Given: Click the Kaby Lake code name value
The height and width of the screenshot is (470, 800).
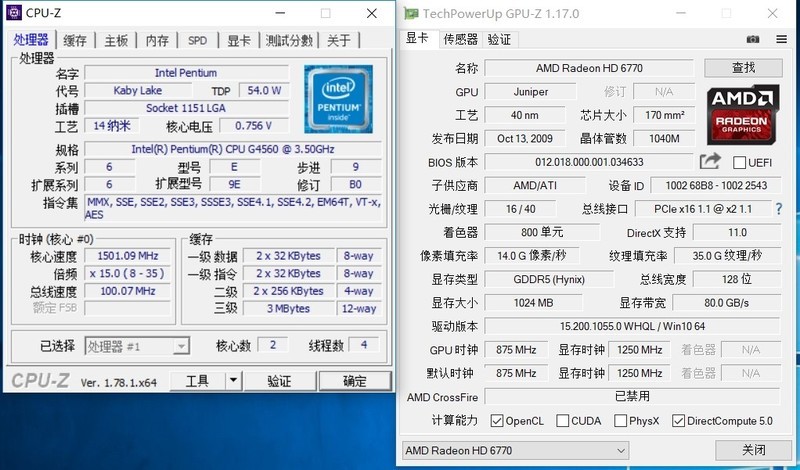Looking at the screenshot, I should [138, 90].
